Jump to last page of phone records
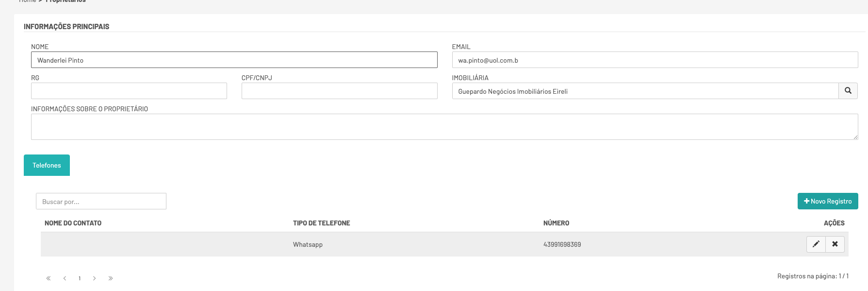868x291 pixels. [x=111, y=278]
